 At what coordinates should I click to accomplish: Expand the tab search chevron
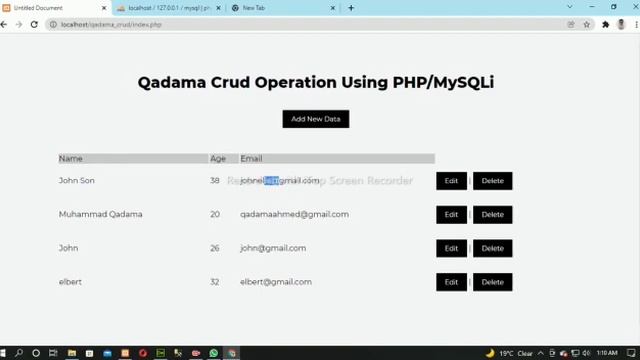pyautogui.click(x=570, y=7)
